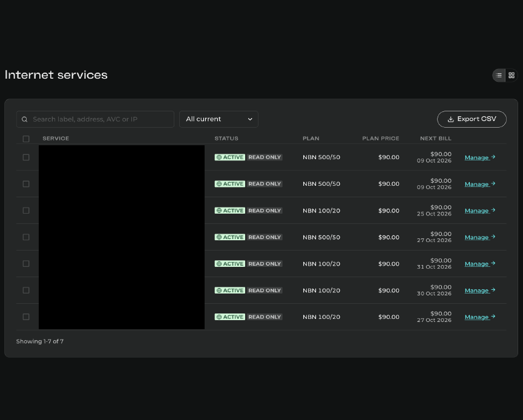Open Manage for the NBN 100/20 27 Oct service
Image resolution: width=523 pixels, height=420 pixels.
(x=480, y=317)
